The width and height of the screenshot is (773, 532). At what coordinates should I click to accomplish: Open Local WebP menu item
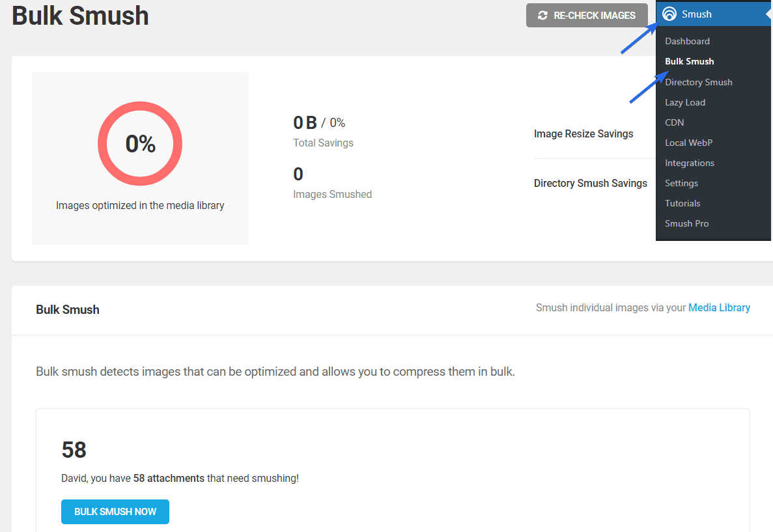[688, 143]
